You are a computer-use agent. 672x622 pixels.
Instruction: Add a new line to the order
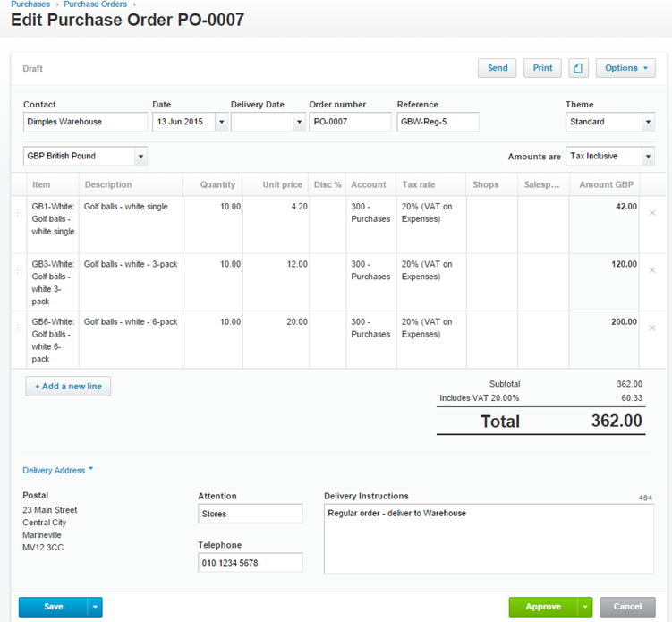point(68,387)
